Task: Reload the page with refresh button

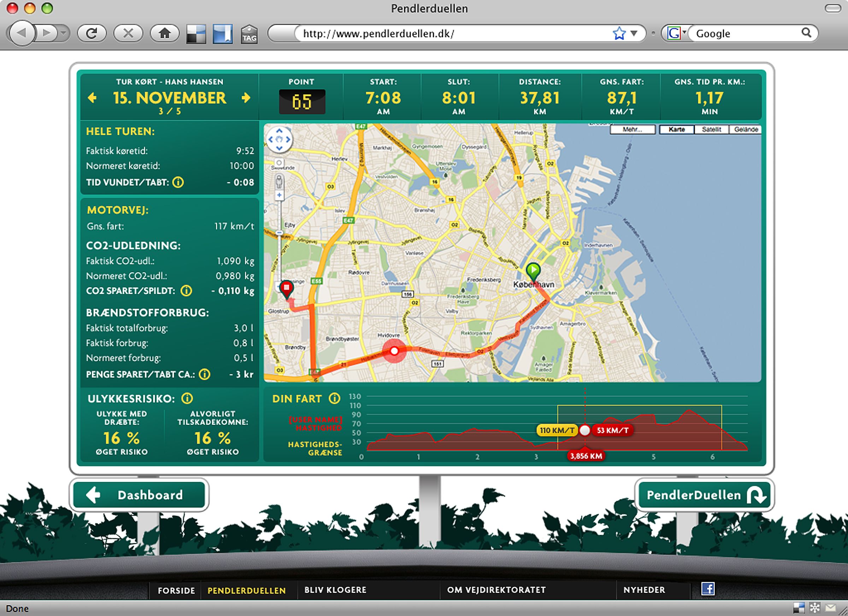Action: click(x=92, y=34)
